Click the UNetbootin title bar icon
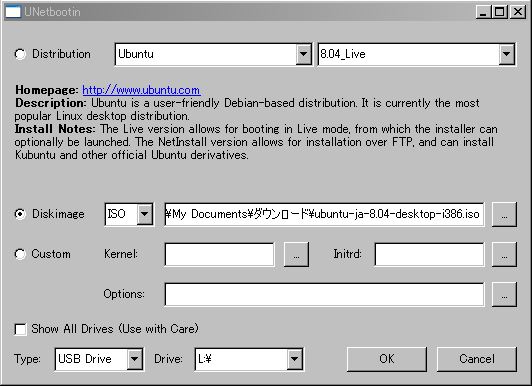The image size is (532, 386). (x=13, y=12)
